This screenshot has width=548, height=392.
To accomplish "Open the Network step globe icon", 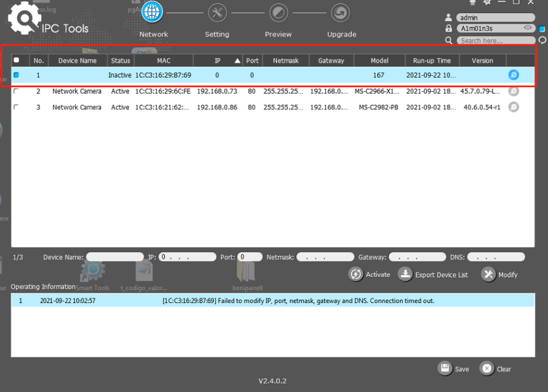I will point(152,12).
